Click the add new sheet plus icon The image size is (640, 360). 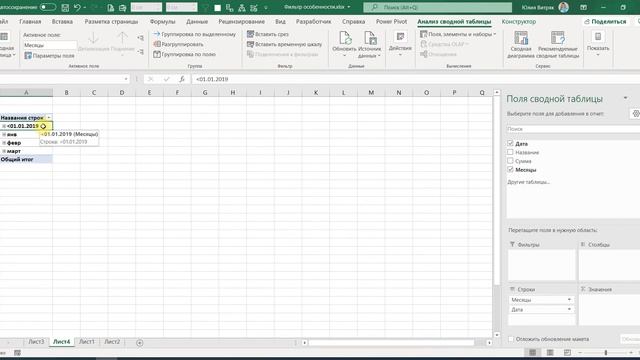click(x=140, y=342)
